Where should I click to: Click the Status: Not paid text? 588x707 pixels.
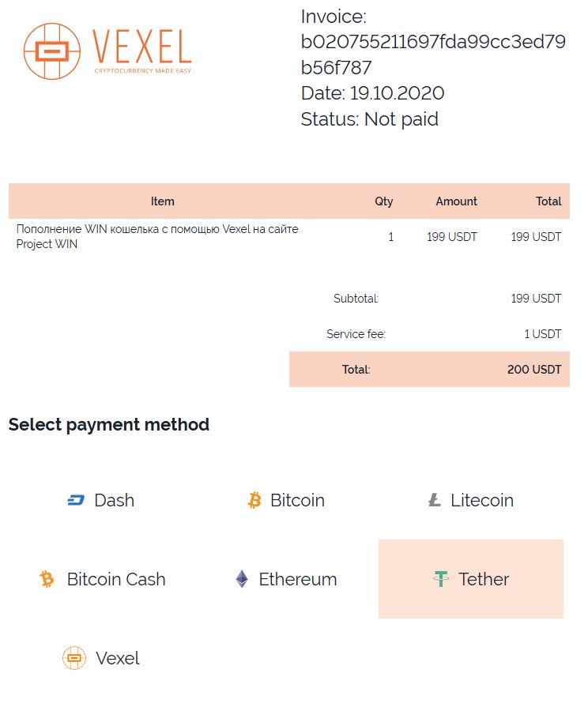tap(369, 119)
